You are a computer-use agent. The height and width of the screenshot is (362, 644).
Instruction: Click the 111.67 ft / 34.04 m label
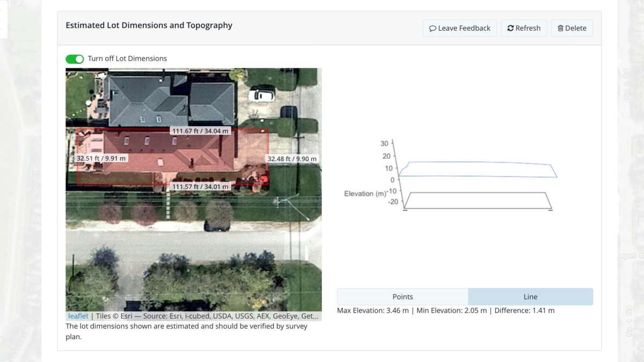(200, 131)
